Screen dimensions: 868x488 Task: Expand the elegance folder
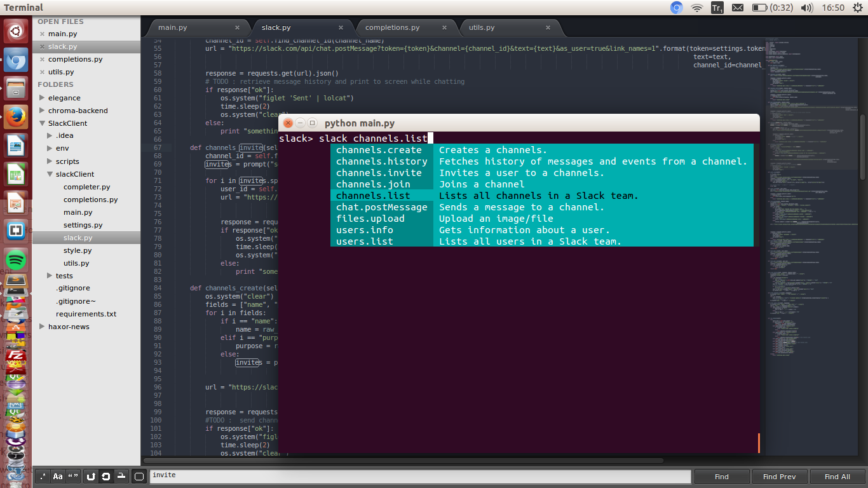(x=42, y=98)
